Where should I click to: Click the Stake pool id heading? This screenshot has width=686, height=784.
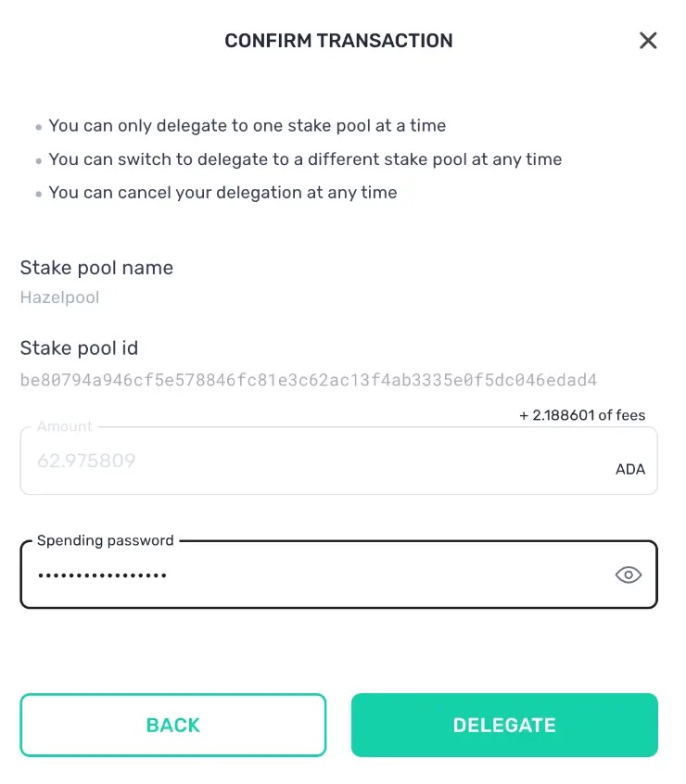[x=79, y=348]
